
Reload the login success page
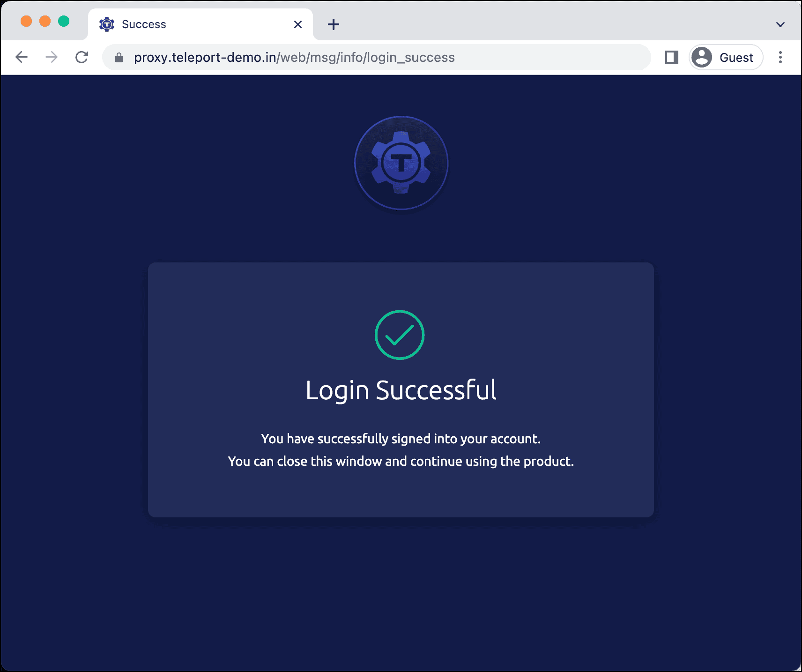click(82, 57)
